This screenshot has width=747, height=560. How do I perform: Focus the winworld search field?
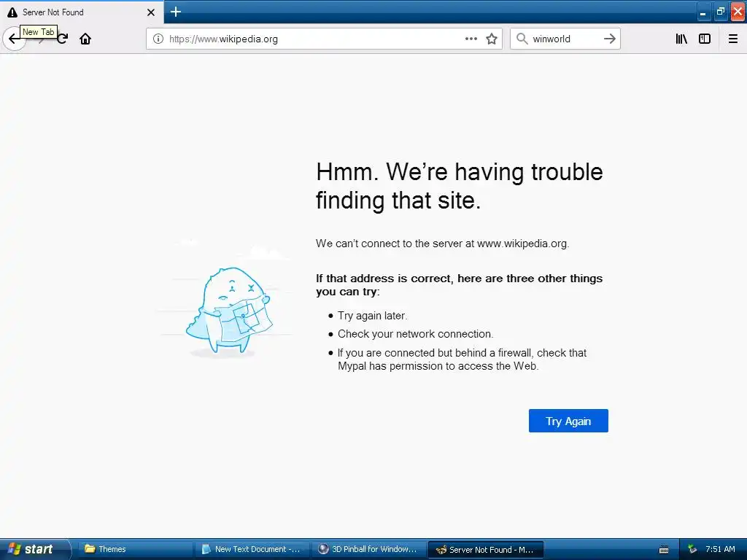[x=565, y=39]
